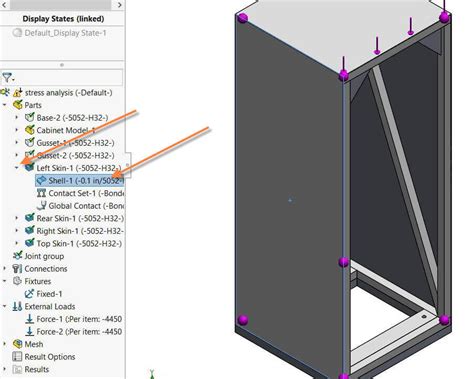Click the Fixtures icon
Screen dimensions: 474x379
(x=17, y=281)
